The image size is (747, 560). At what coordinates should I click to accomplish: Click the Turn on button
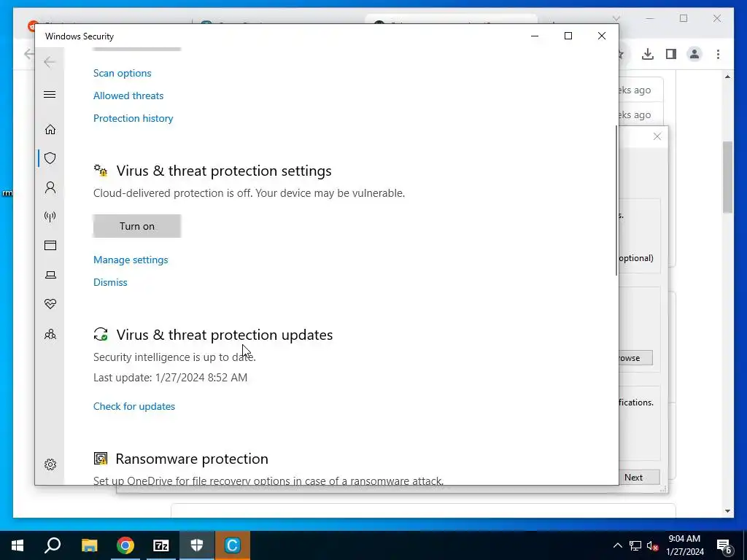137,226
